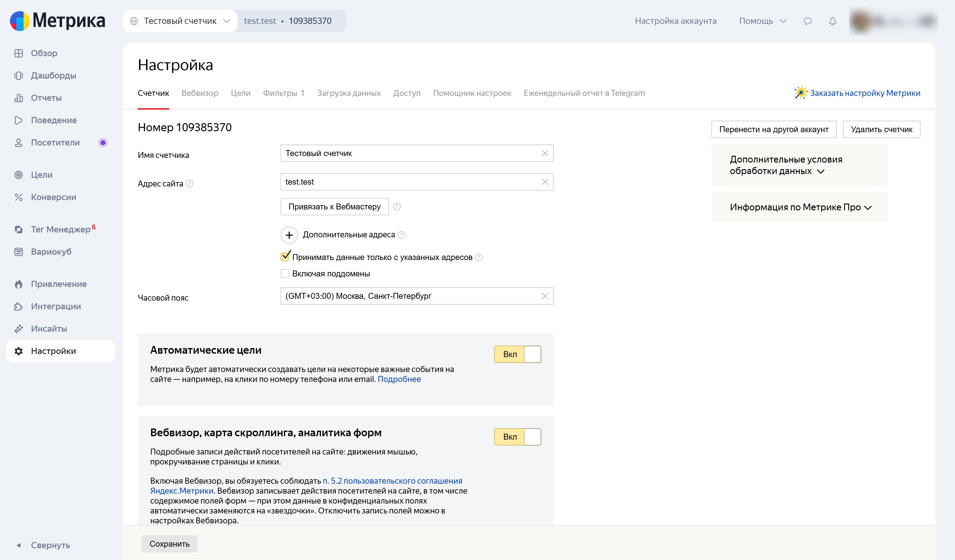This screenshot has height=560, width=955.
Task: Expand Информация по Метрике Про panel
Action: point(800,207)
